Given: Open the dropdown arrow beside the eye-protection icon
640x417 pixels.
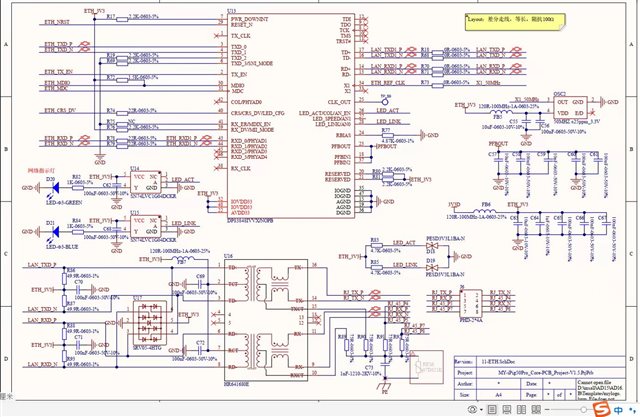Looking at the screenshot, I should [x=482, y=410].
